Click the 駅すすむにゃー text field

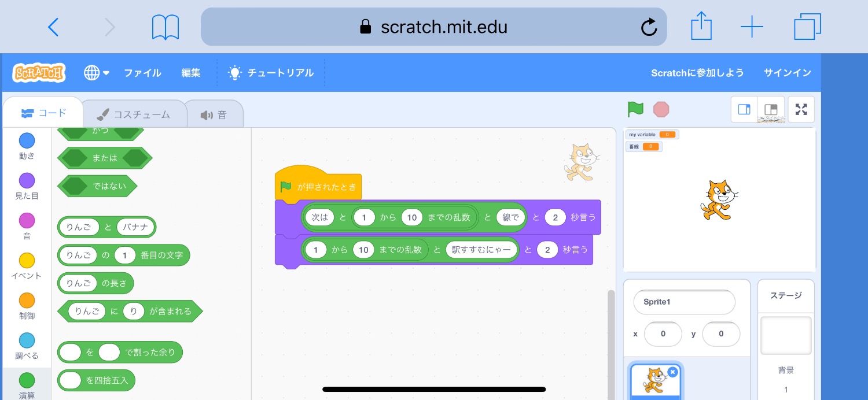481,250
